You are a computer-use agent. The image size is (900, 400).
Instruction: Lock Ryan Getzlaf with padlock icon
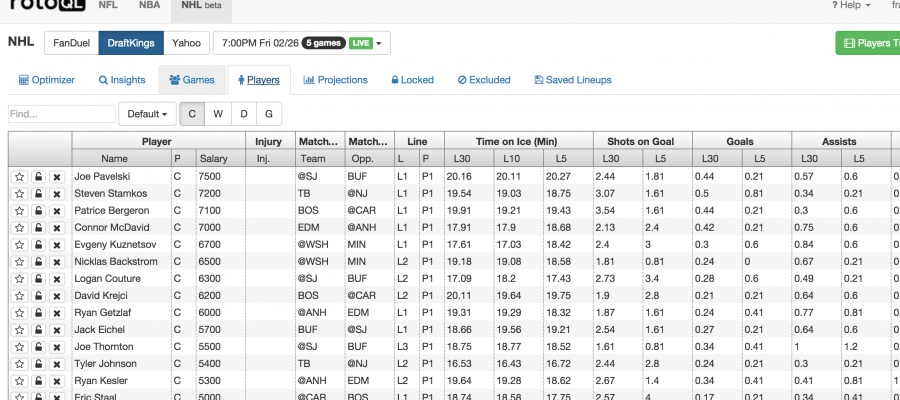(x=38, y=314)
